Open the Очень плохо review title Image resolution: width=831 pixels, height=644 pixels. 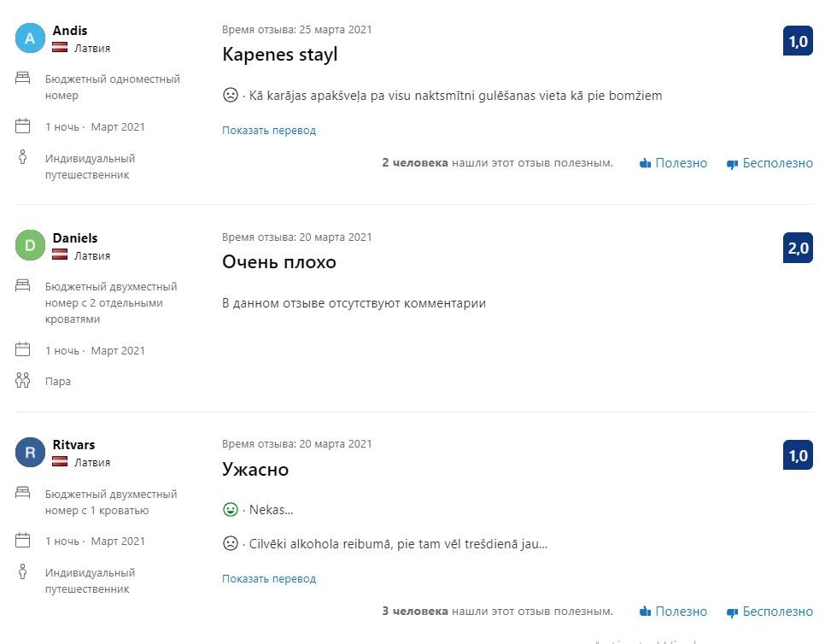point(278,262)
